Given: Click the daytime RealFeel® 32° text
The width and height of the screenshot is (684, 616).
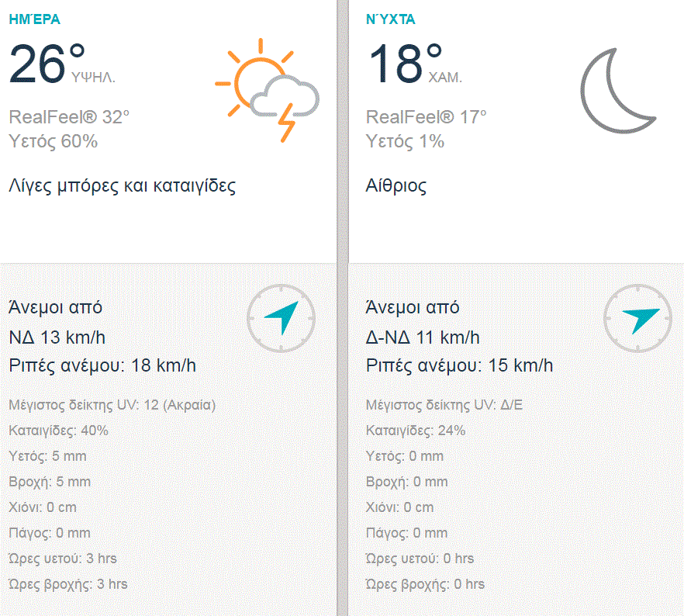Looking at the screenshot, I should click(x=69, y=117).
